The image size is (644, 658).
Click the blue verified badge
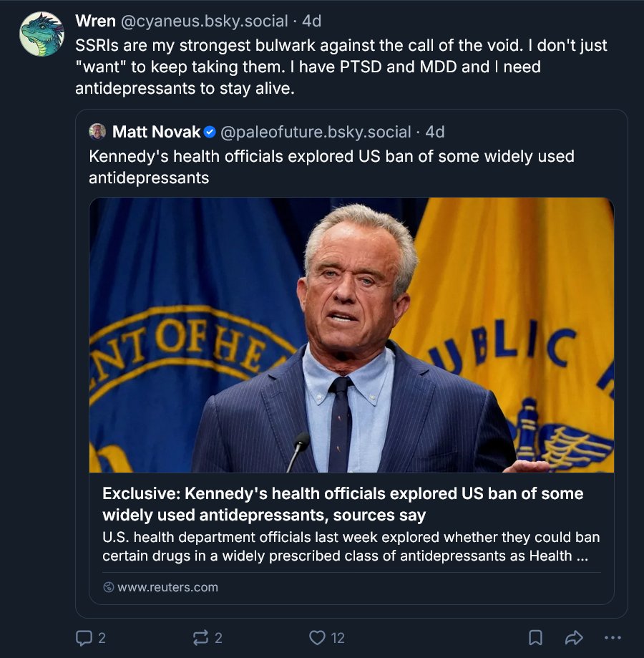(210, 132)
